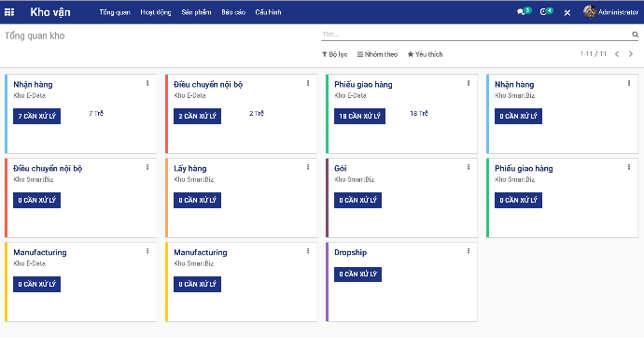The width and height of the screenshot is (644, 338).
Task: Go to the next page arrow
Action: [631, 54]
